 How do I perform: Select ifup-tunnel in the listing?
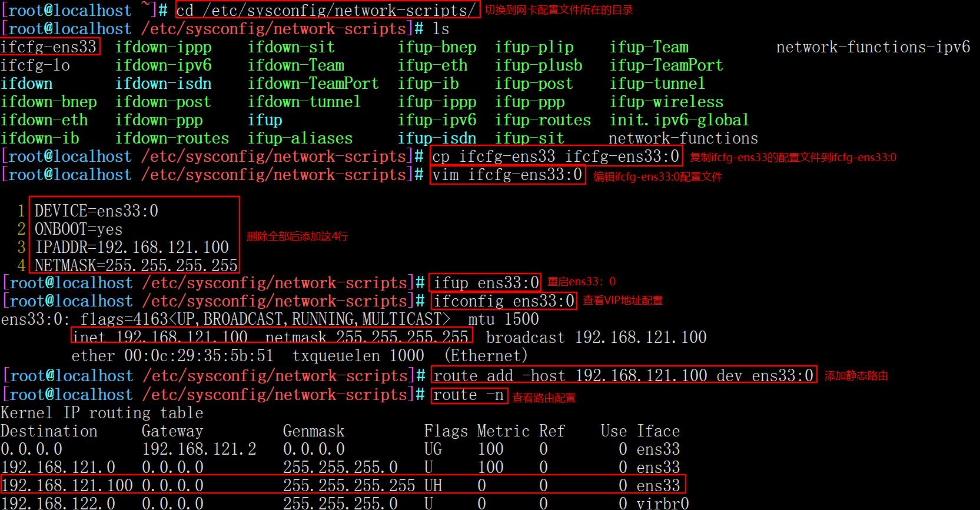(x=657, y=84)
